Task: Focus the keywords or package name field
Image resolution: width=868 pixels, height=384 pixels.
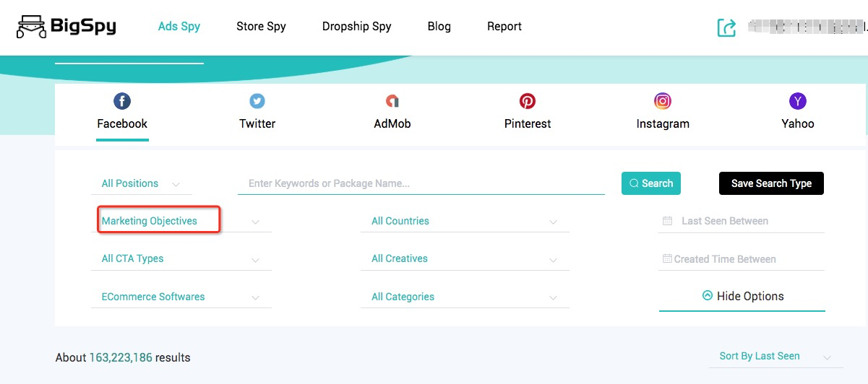Action: click(x=421, y=184)
